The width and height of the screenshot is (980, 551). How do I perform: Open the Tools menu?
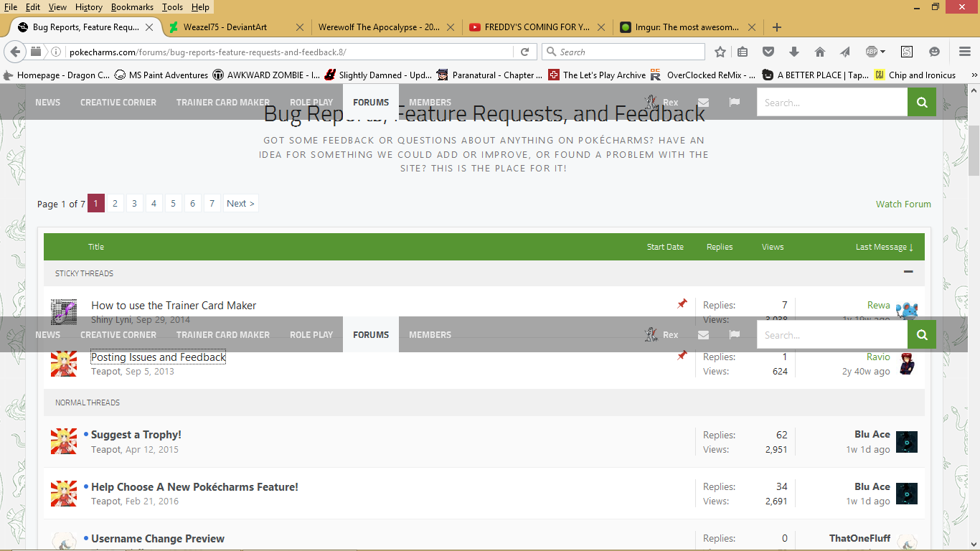[x=172, y=7]
